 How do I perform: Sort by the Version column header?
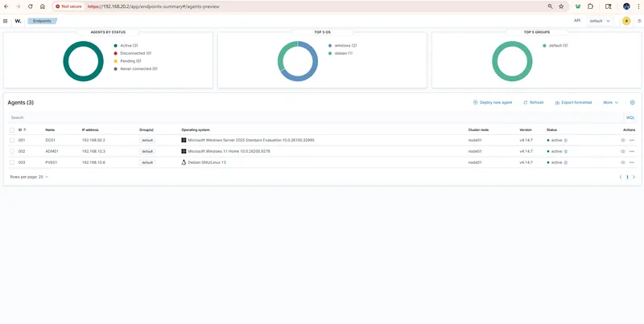tap(526, 130)
